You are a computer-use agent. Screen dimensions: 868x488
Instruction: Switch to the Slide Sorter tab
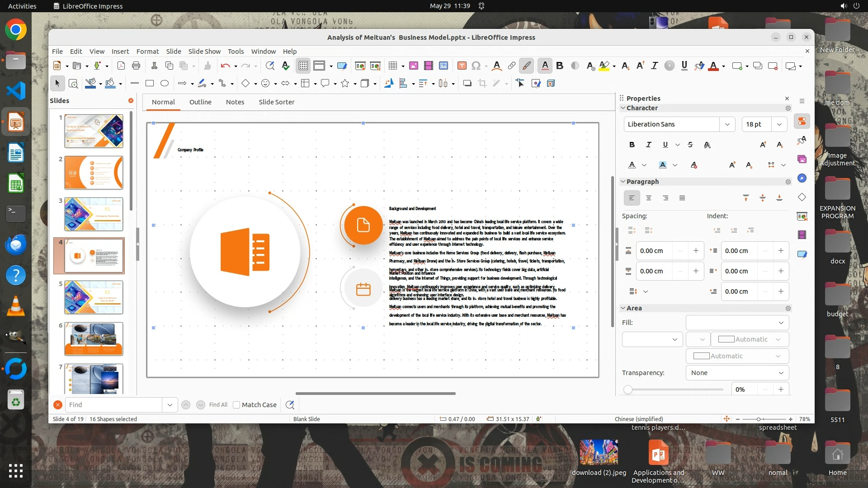[276, 102]
